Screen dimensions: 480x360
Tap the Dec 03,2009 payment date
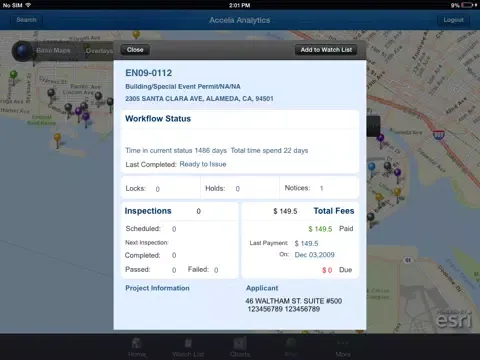point(314,255)
